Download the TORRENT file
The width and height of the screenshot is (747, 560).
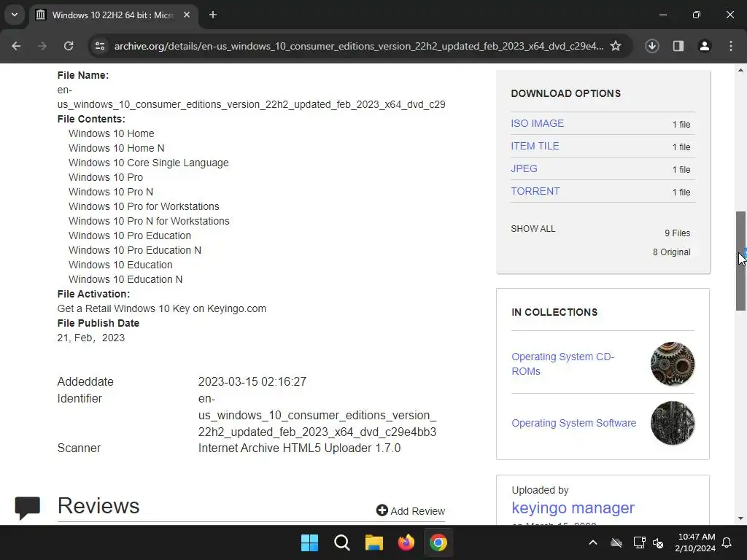coord(535,191)
